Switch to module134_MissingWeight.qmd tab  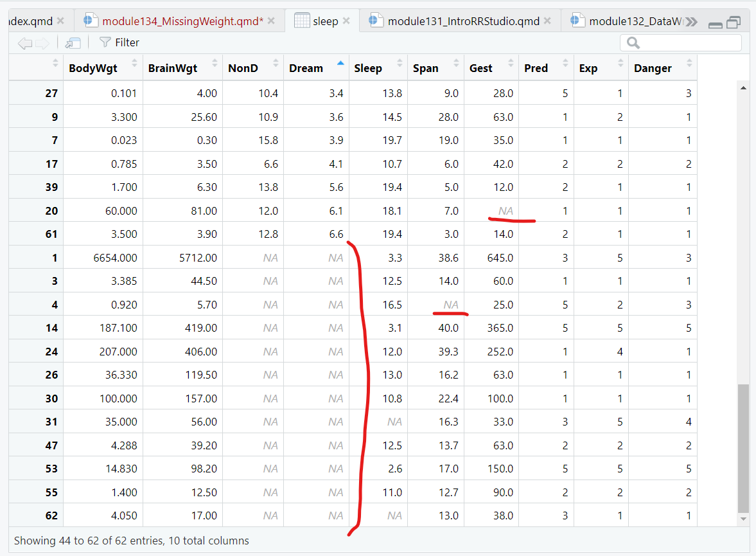point(182,21)
